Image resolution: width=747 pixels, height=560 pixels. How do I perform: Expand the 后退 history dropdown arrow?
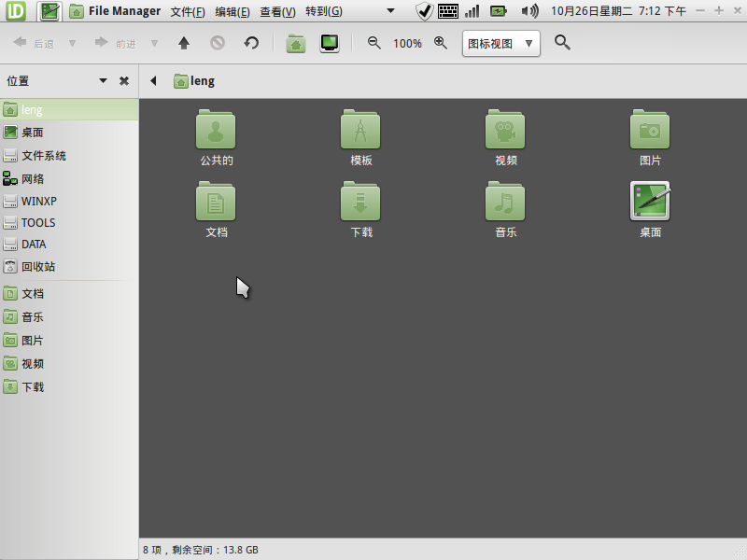(x=73, y=43)
